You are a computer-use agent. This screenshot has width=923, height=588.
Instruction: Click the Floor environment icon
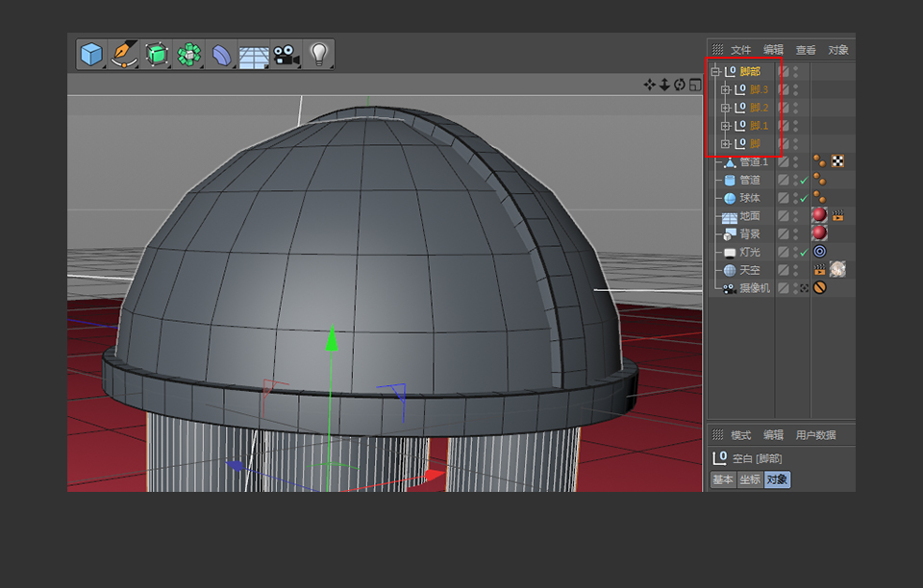[x=255, y=55]
